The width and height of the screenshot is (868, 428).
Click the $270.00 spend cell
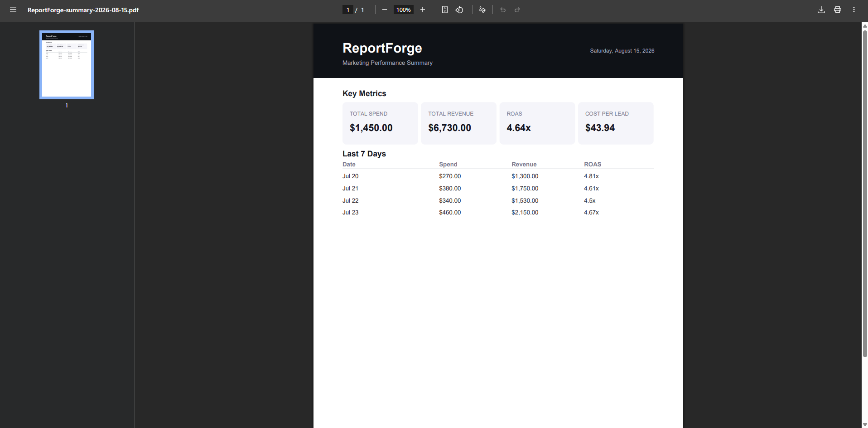coord(450,176)
